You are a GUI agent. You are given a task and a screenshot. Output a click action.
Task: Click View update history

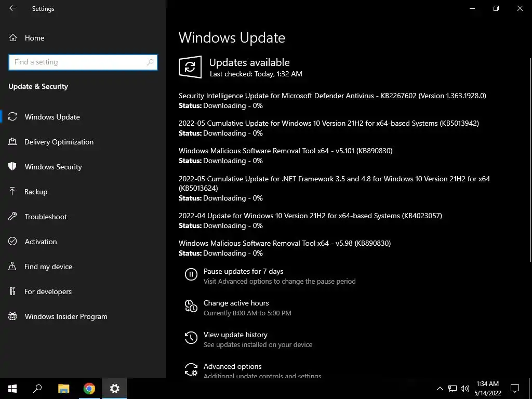click(235, 335)
